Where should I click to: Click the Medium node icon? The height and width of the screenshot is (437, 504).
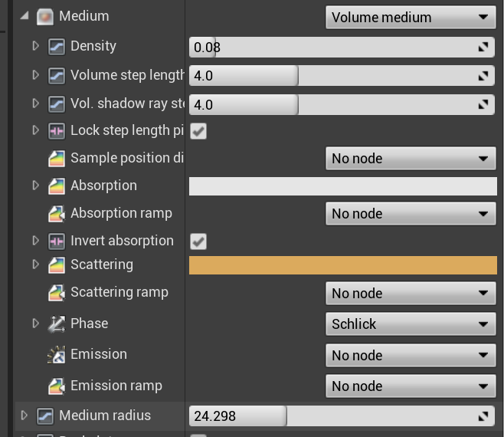[45, 16]
